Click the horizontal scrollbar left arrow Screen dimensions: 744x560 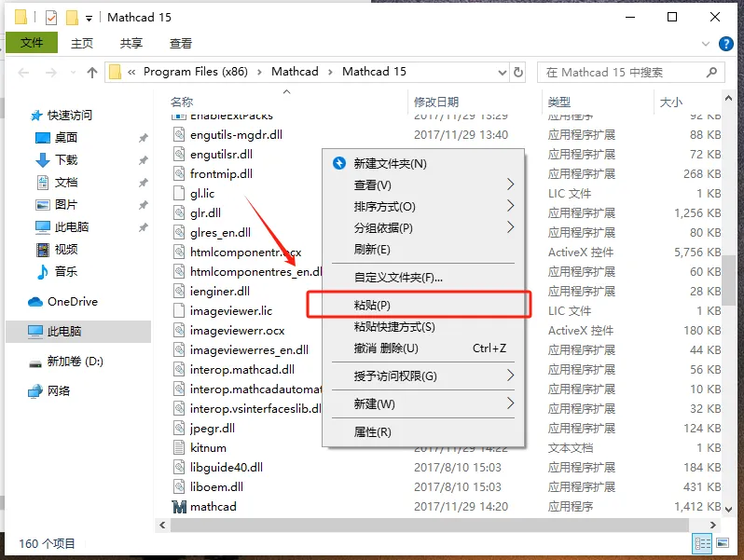coord(162,525)
